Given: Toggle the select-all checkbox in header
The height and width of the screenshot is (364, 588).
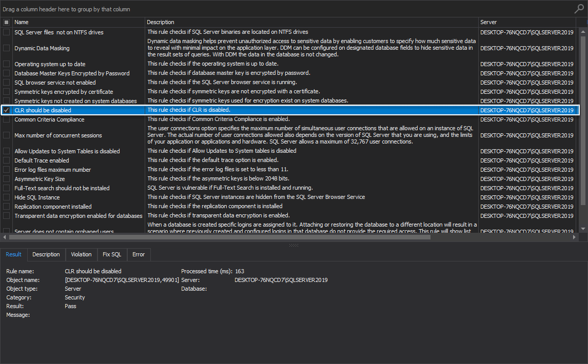Looking at the screenshot, I should pyautogui.click(x=6, y=22).
